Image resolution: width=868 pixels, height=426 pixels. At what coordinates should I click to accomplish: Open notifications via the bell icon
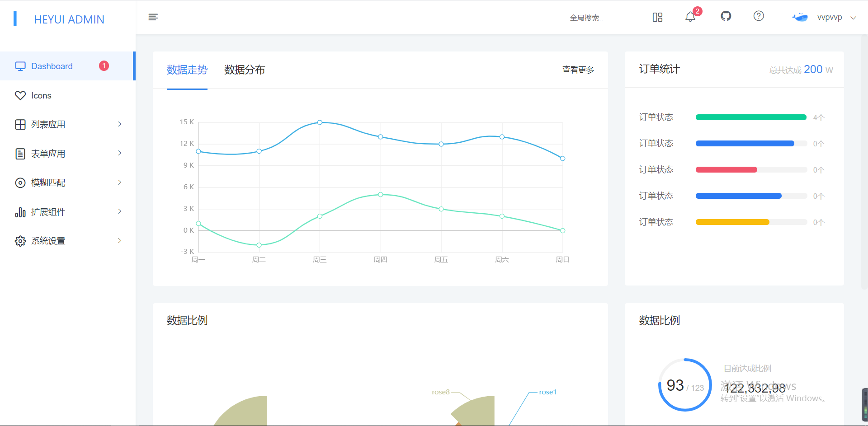point(690,17)
